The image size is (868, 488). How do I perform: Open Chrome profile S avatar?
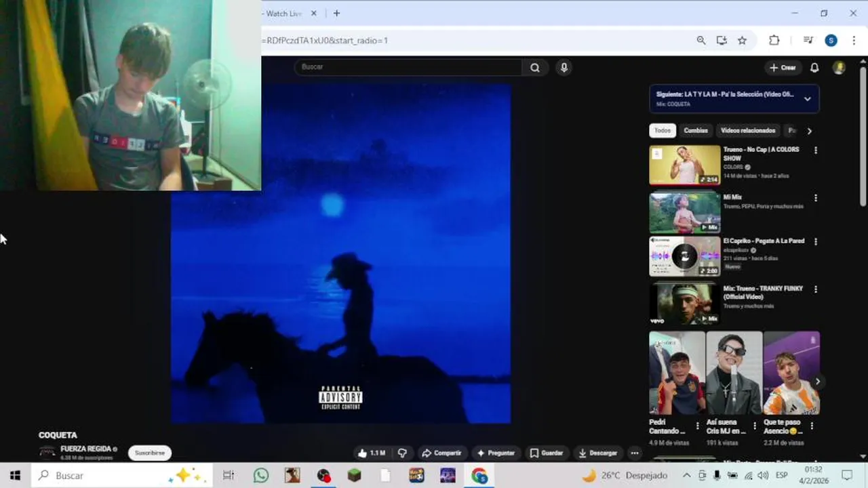[x=831, y=40]
